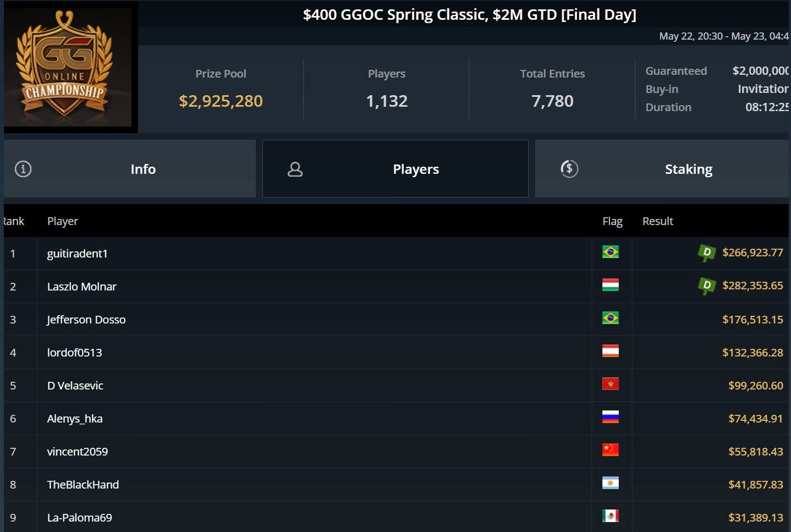Click the Brazil flag beside guitiradent1

(x=610, y=252)
